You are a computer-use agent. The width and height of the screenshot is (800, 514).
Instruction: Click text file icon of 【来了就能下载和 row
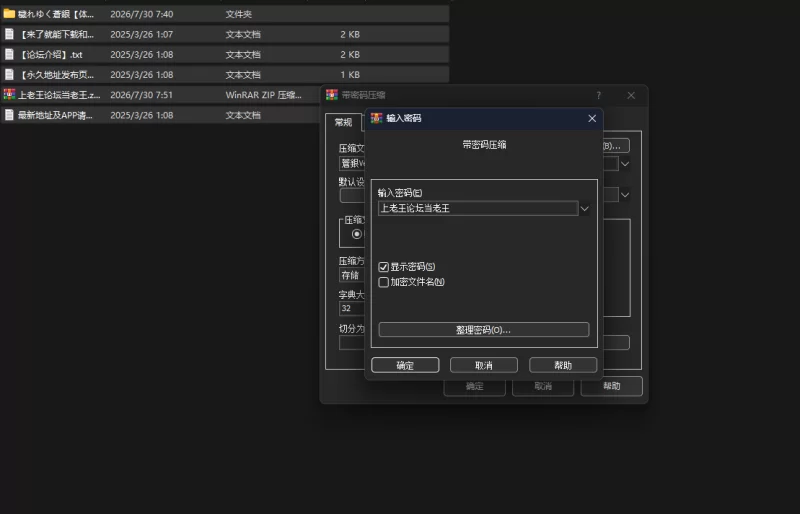pyautogui.click(x=9, y=34)
